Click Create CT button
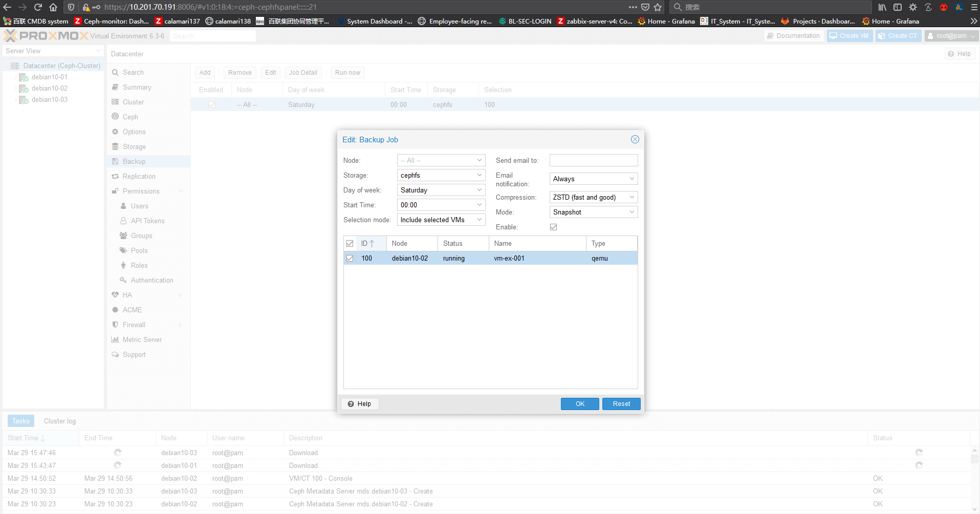This screenshot has height=514, width=980. pyautogui.click(x=898, y=36)
